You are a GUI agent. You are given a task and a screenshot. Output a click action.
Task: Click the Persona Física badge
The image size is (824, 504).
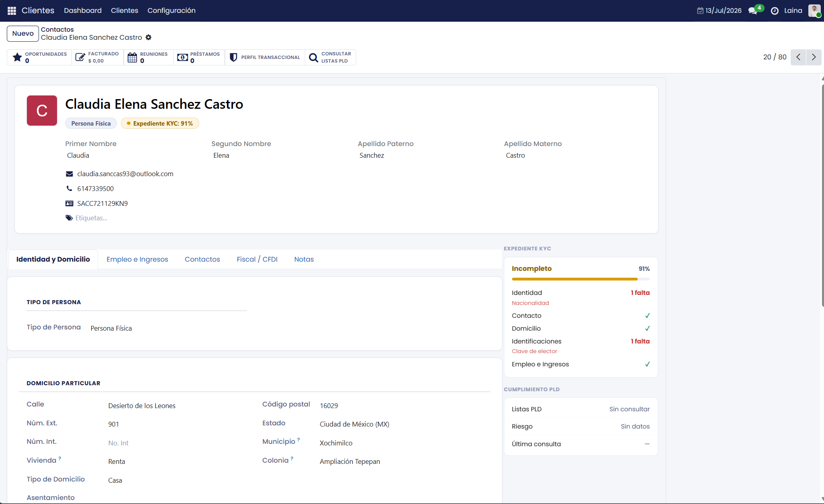click(91, 124)
